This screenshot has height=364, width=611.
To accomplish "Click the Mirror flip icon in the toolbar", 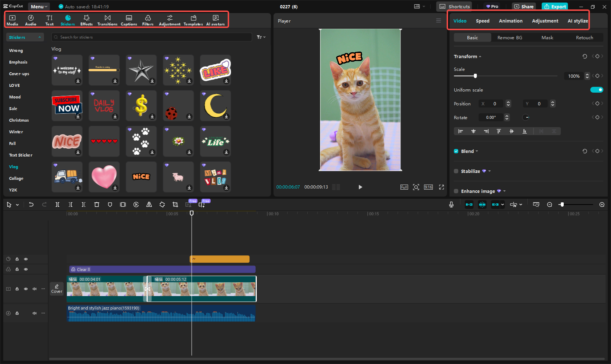I will 149,204.
